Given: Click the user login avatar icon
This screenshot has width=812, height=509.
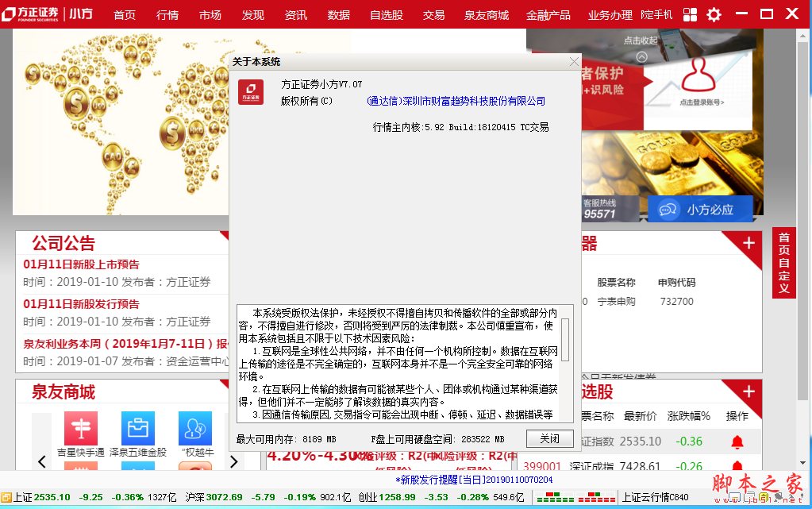Looking at the screenshot, I should click(698, 74).
